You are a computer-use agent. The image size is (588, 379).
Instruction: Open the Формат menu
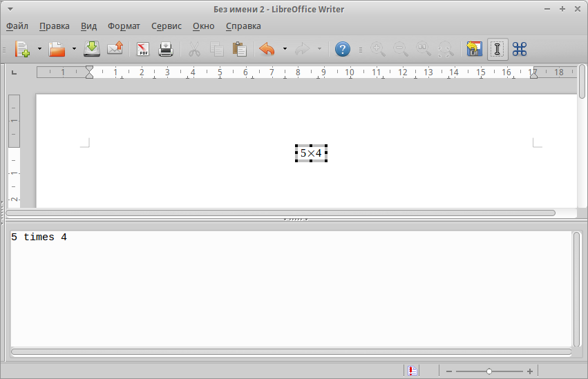click(x=124, y=26)
